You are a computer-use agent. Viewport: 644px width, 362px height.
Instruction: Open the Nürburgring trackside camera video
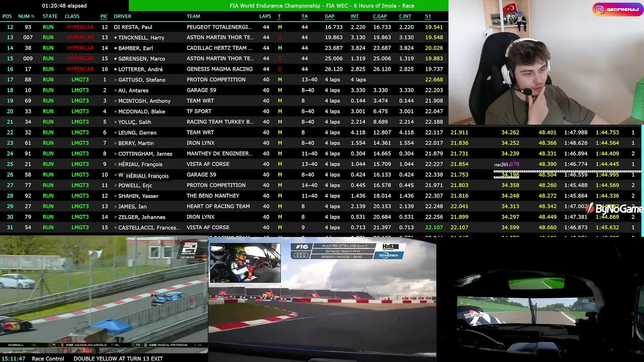(104, 296)
